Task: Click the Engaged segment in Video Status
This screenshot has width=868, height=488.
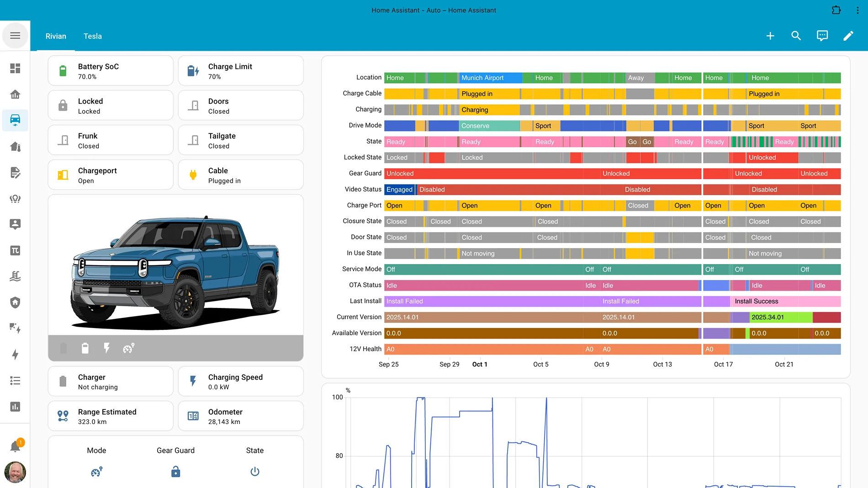Action: point(399,190)
